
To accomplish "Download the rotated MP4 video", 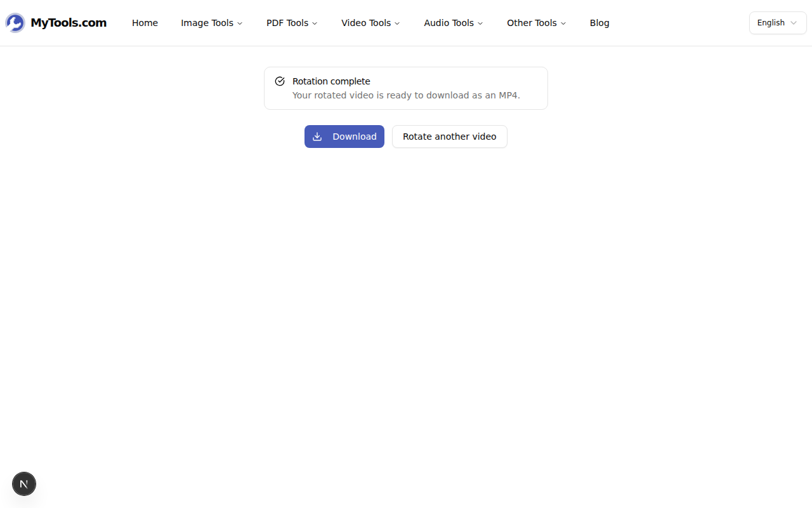I will 344,136.
